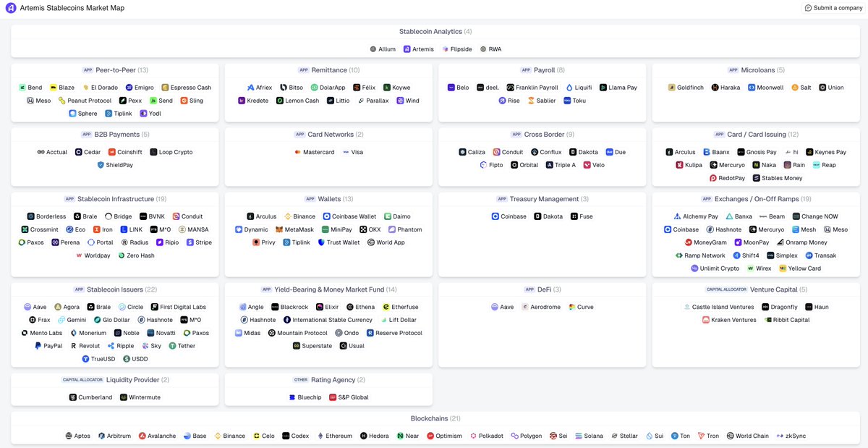
Task: Click the Franklin Payroll icon
Action: [510, 88]
